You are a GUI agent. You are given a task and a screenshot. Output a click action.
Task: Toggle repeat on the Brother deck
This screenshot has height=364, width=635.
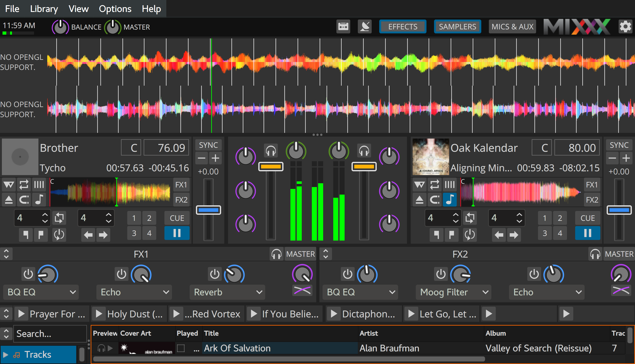point(24,185)
